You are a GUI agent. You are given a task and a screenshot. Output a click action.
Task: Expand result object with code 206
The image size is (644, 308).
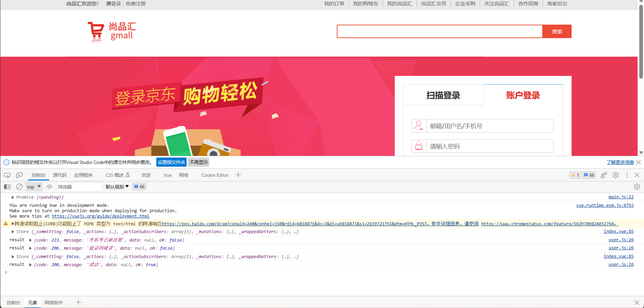tap(30, 248)
